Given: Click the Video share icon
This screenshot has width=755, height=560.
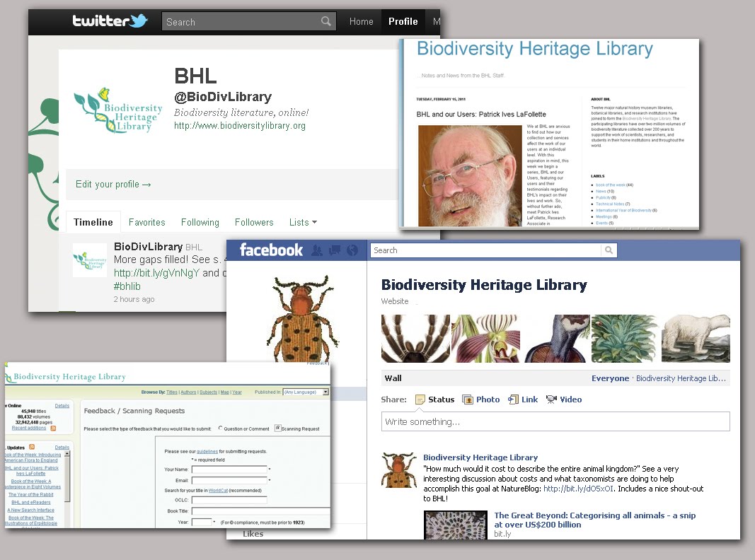Looking at the screenshot, I should click(x=551, y=399).
